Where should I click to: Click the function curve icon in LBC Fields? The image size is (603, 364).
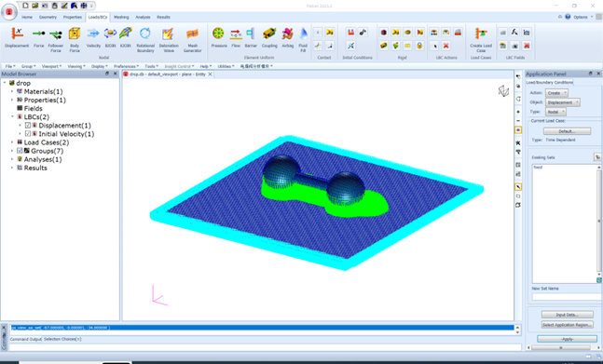[514, 33]
